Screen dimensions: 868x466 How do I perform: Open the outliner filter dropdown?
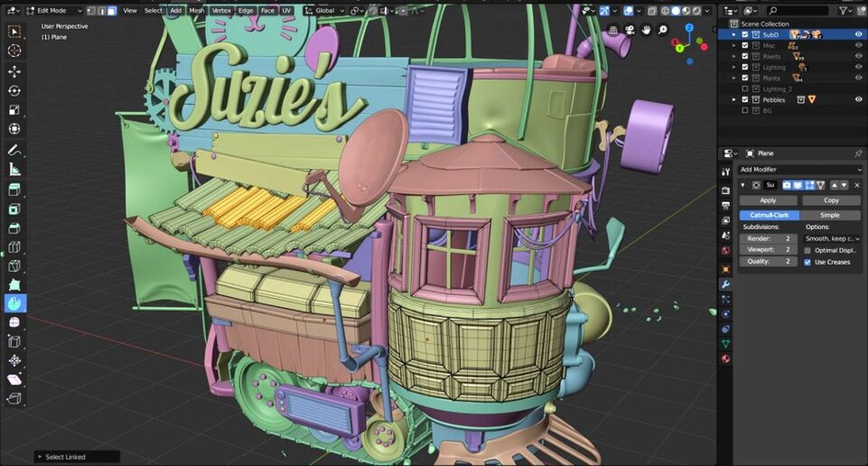[847, 11]
